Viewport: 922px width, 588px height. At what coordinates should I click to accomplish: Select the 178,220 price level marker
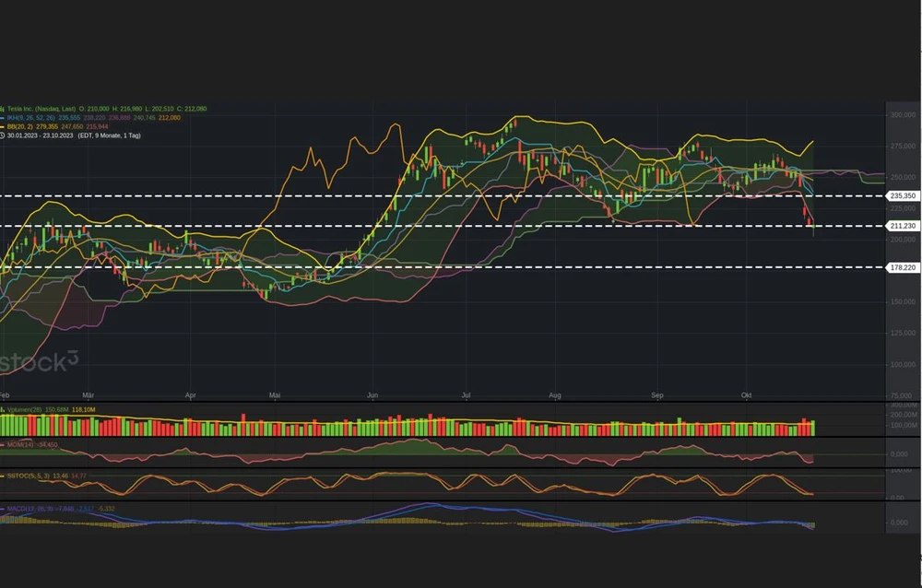[902, 267]
